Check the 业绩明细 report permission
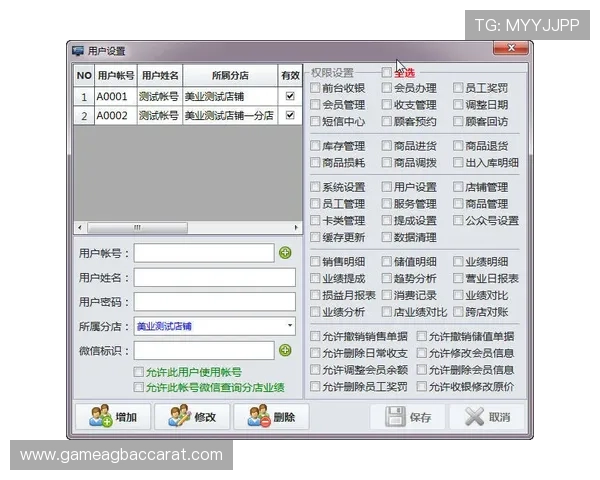The height and width of the screenshot is (480, 600). point(458,261)
